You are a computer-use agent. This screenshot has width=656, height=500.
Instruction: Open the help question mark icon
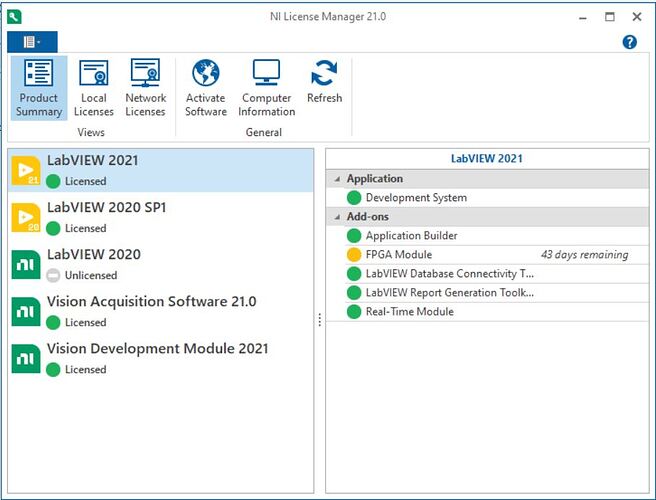630,42
